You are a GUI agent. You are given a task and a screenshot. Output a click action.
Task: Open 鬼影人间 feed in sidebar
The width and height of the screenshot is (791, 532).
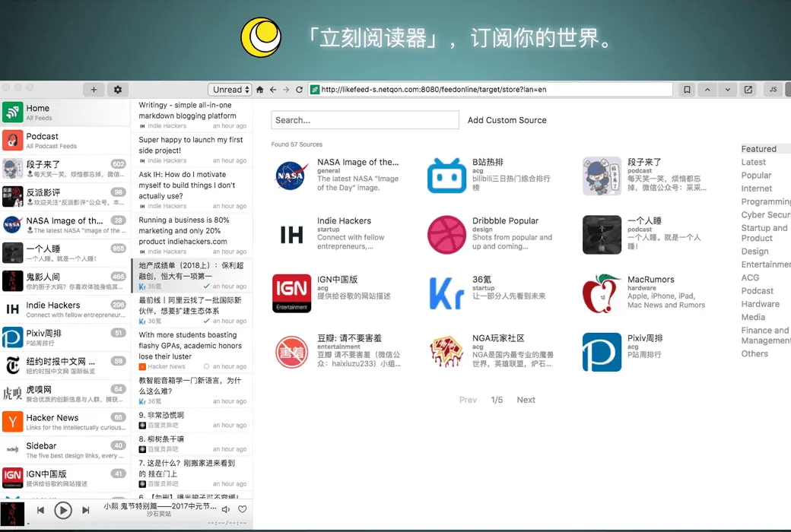(65, 281)
